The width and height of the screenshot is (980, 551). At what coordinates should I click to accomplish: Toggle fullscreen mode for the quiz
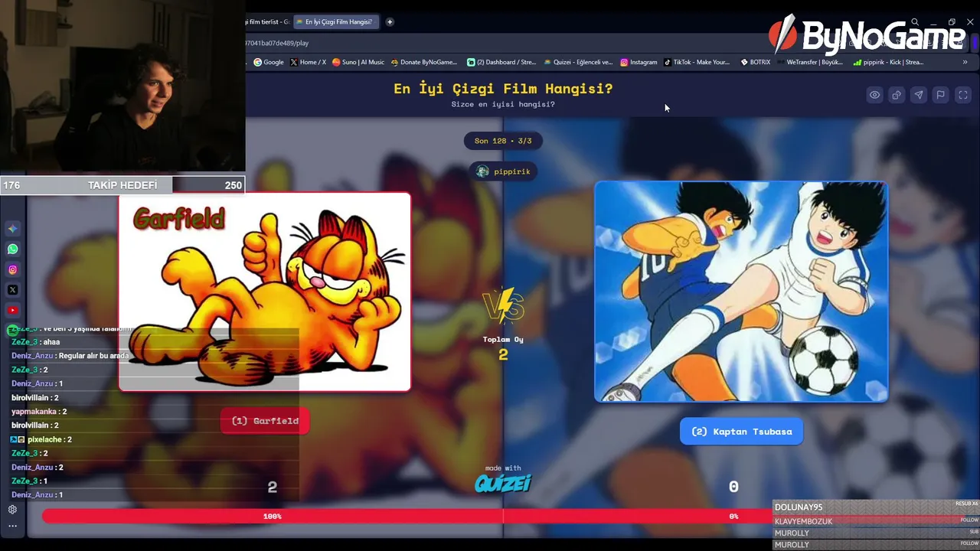[963, 95]
